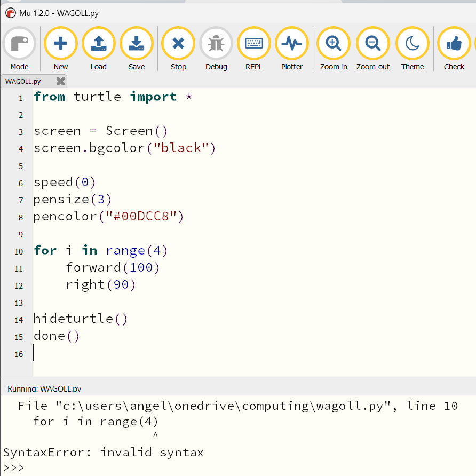Click line number 10 in the gutter
476x476 pixels.
[19, 252]
